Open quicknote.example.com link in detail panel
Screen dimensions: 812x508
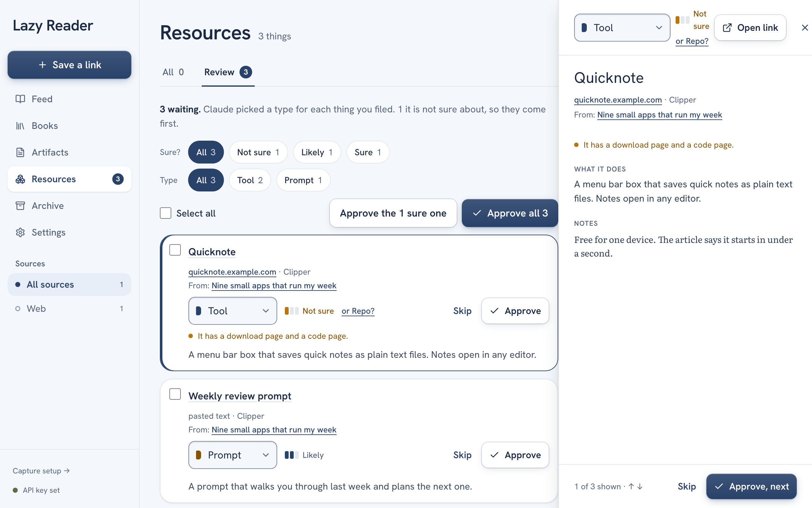click(x=618, y=100)
